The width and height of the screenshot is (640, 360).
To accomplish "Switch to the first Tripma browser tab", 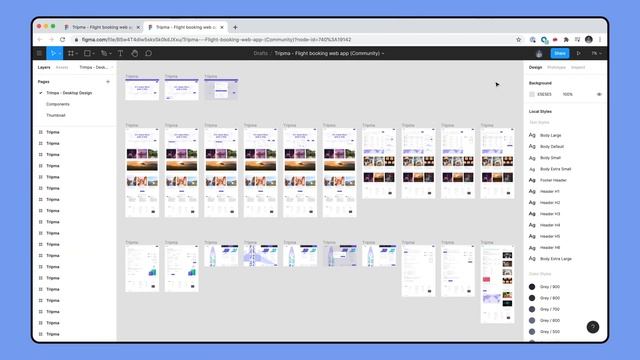I will pos(102,27).
